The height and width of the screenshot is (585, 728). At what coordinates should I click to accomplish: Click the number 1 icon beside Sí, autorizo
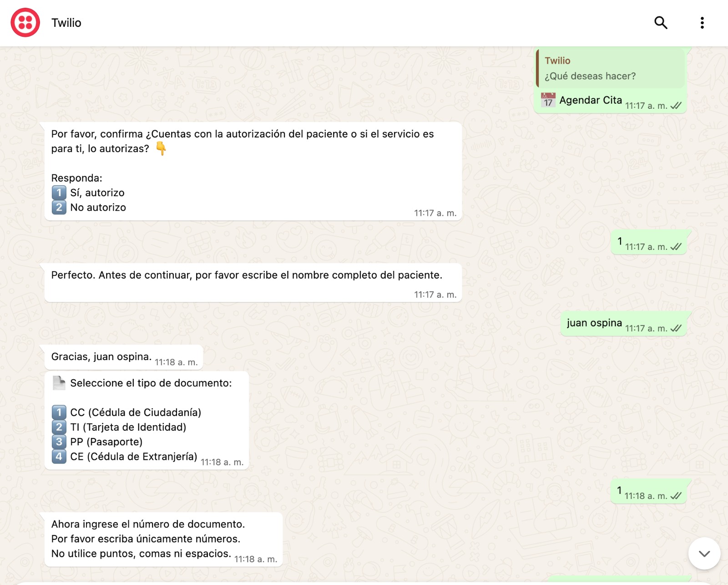(x=59, y=193)
